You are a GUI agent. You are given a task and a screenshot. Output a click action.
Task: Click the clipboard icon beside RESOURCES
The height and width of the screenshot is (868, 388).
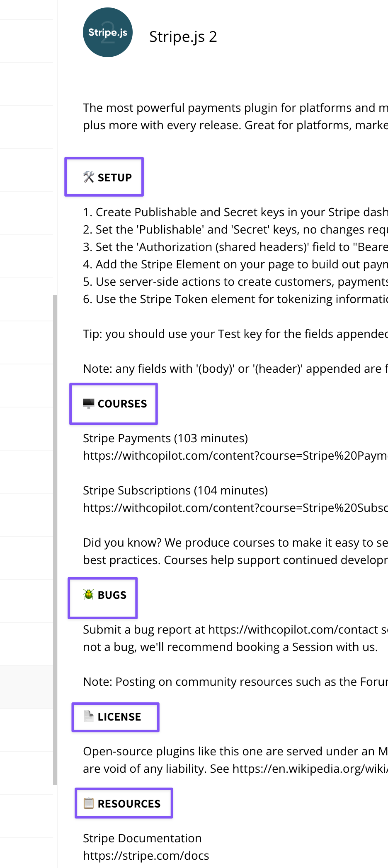point(89,803)
